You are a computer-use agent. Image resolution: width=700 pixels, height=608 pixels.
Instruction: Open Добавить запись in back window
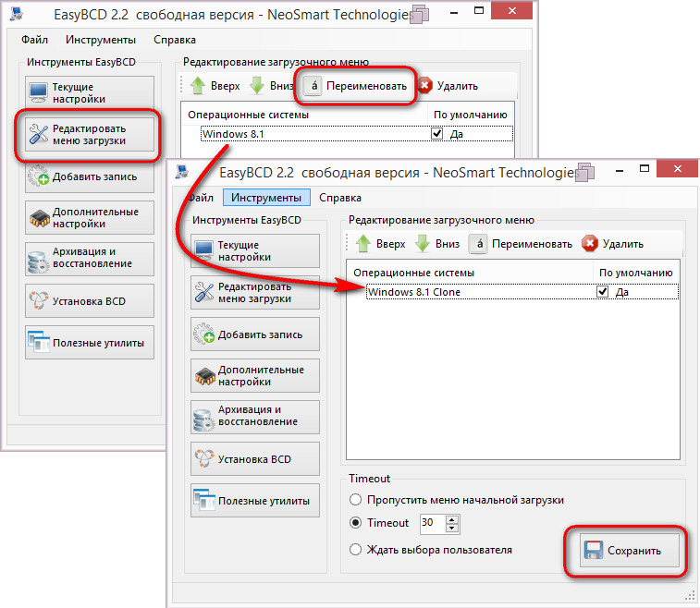(x=90, y=176)
